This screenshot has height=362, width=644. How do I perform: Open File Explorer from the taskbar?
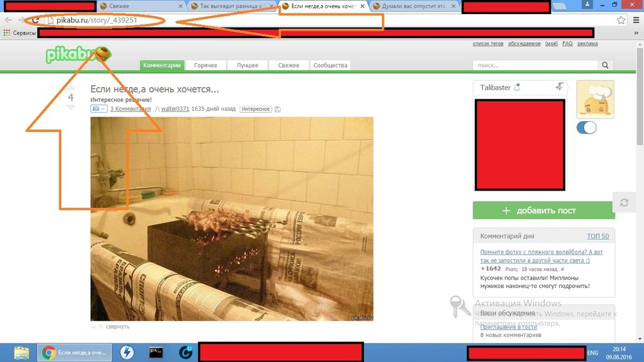(21, 352)
